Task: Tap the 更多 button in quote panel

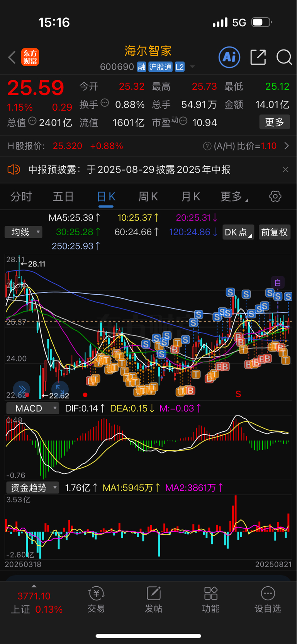Action: pos(275,122)
